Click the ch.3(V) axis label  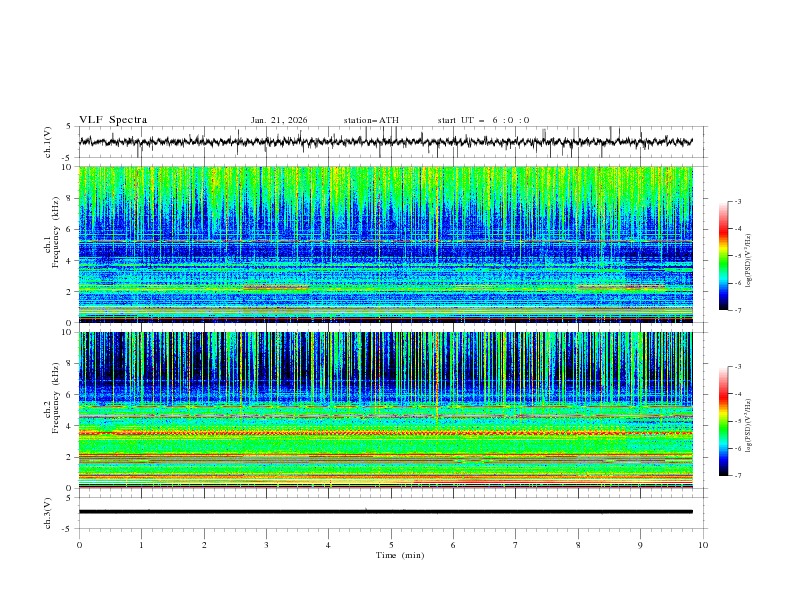[48, 513]
